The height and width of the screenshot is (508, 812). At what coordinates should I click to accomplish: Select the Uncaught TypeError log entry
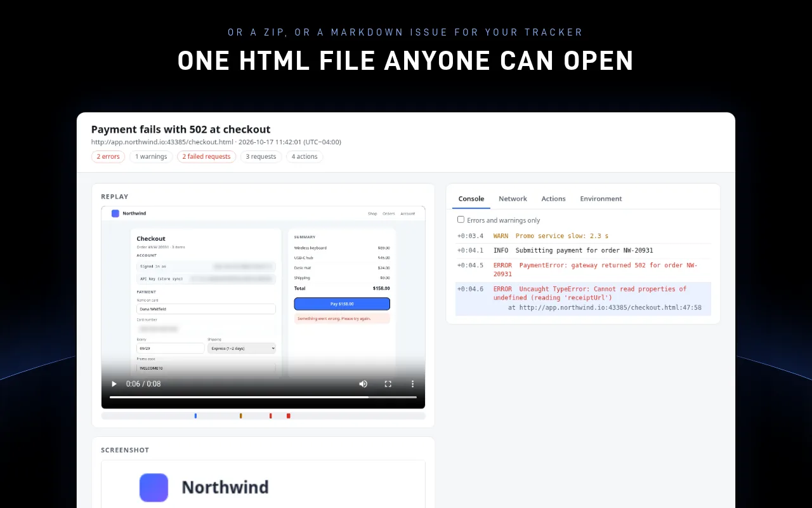point(583,298)
